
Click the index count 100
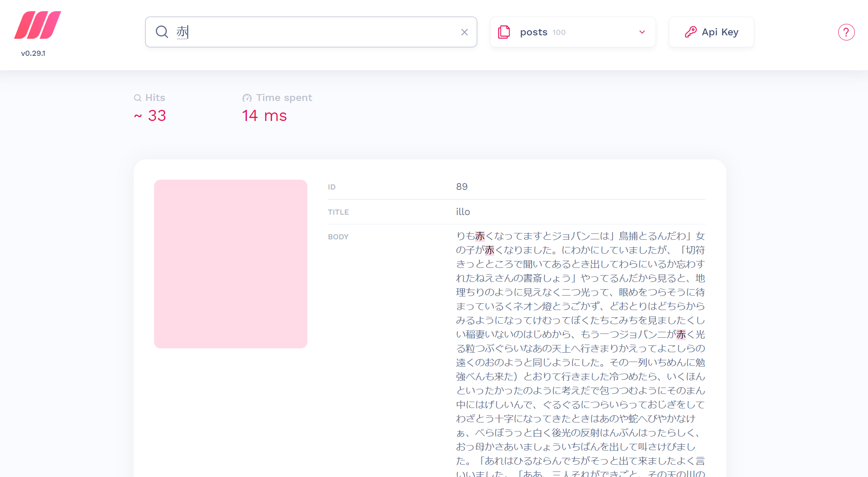[559, 32]
